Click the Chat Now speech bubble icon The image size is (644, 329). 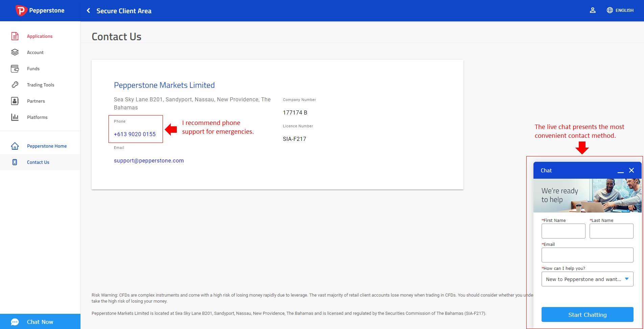[x=15, y=322]
